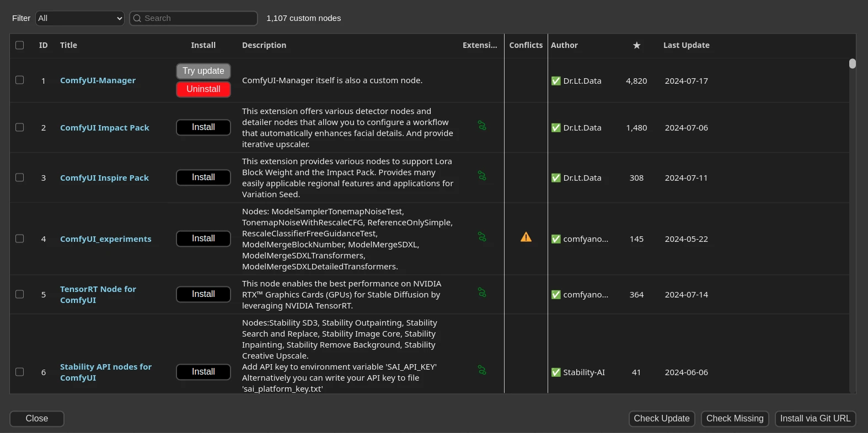This screenshot has height=433, width=868.
Task: Sort the table by Title column header
Action: pos(68,45)
